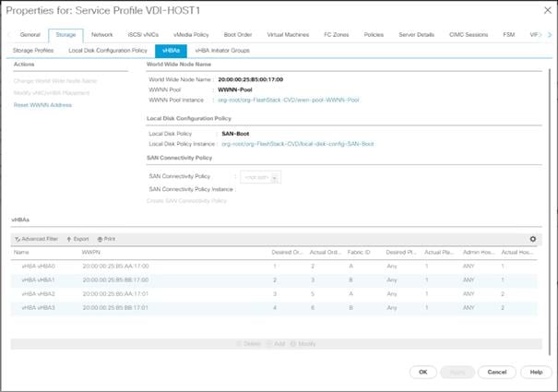Click Modify vNIC/vHBA Placement link
This screenshot has width=558, height=392.
point(52,93)
